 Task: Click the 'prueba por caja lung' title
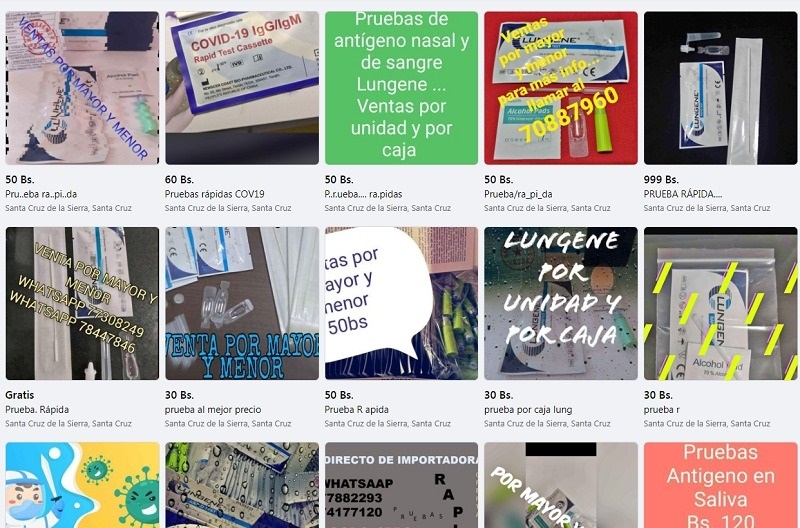click(x=528, y=409)
